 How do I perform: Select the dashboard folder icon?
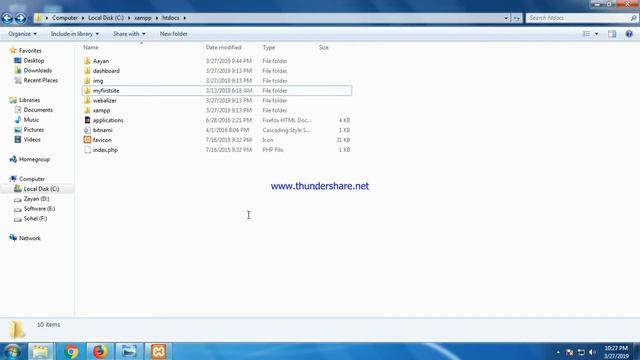click(x=87, y=71)
